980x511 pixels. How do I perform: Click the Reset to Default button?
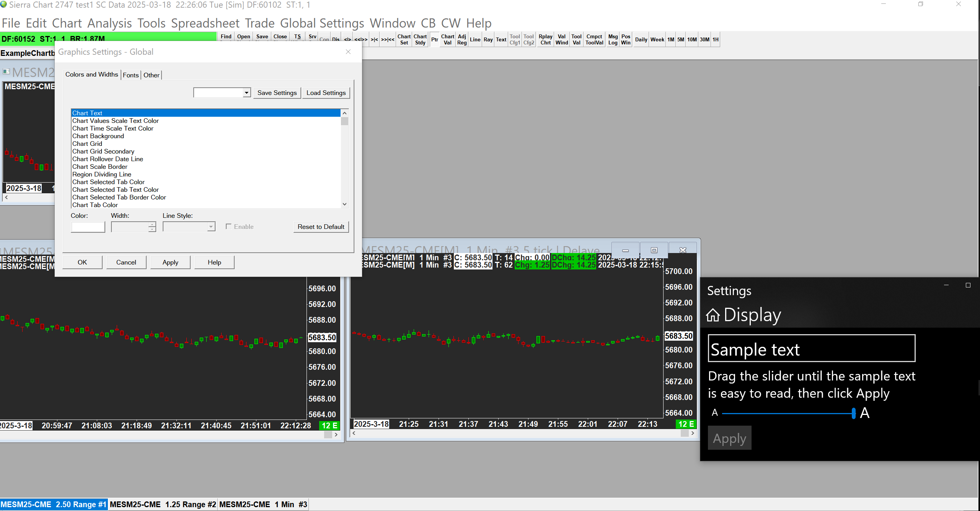pos(321,227)
